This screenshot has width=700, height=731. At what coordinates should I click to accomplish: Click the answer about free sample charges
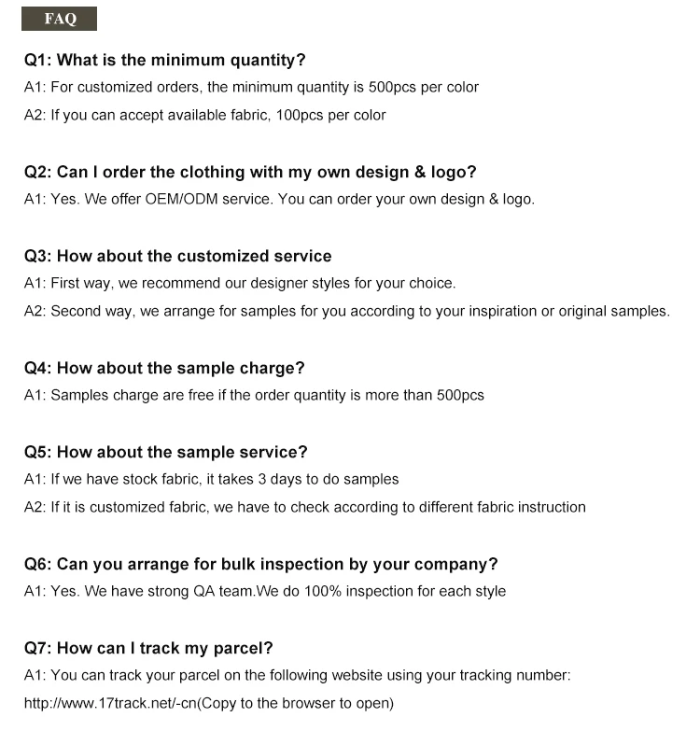(254, 395)
